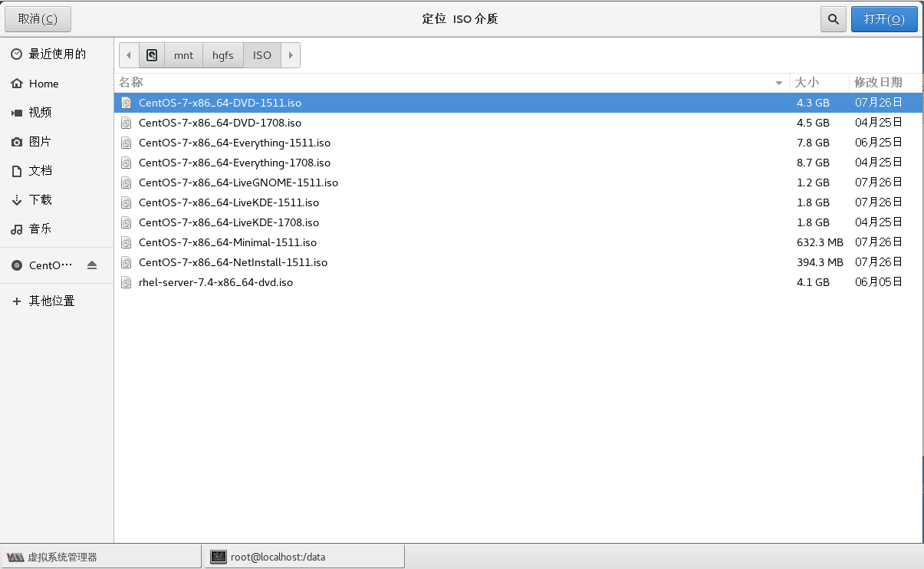Select the ISO path bar segment
Screen dimensions: 924x569
click(x=262, y=55)
